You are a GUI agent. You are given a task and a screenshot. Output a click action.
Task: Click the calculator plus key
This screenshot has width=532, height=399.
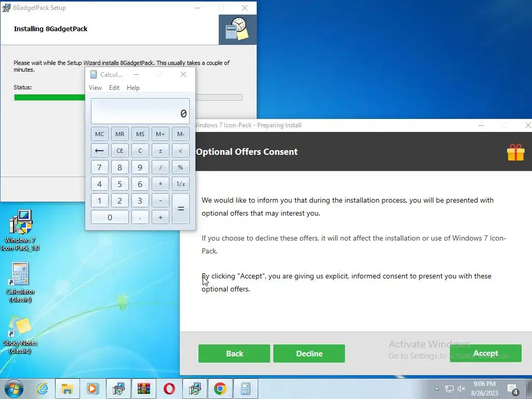pos(160,217)
